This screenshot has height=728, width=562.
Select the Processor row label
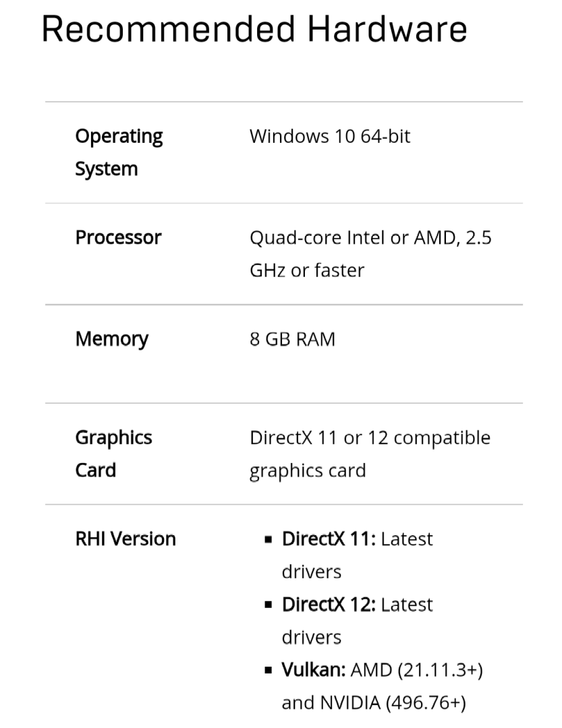tap(118, 238)
